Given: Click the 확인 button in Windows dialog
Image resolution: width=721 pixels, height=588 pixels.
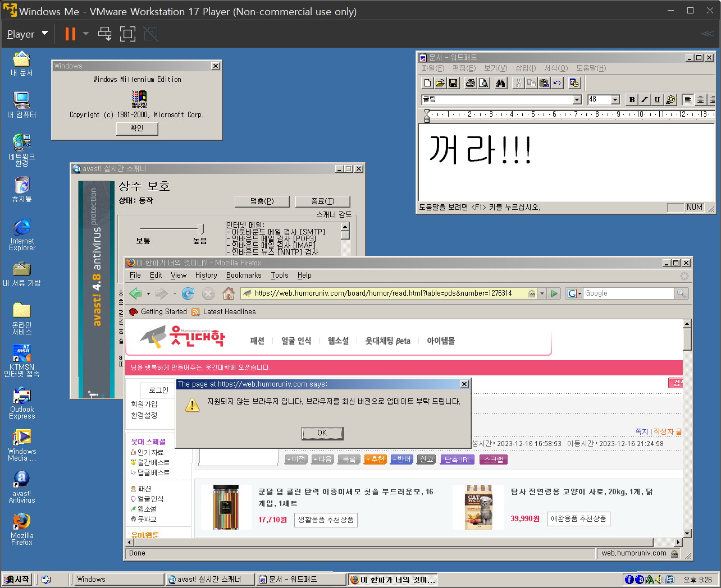Looking at the screenshot, I should (137, 128).
